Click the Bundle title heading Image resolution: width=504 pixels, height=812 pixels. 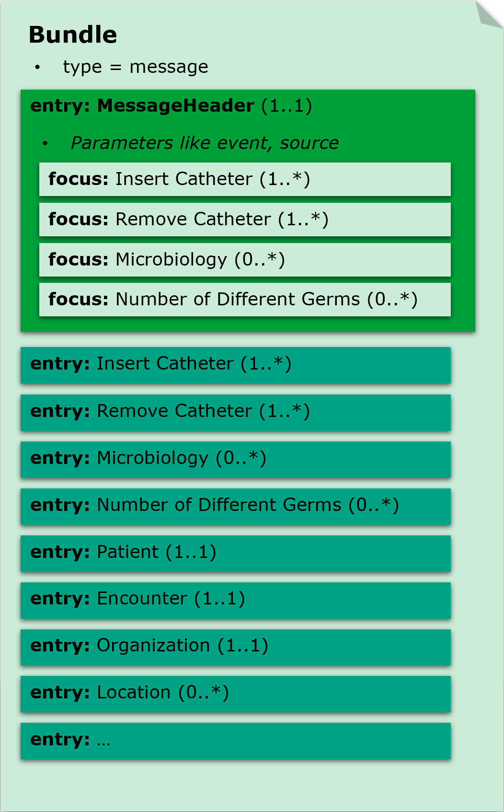pyautogui.click(x=73, y=35)
